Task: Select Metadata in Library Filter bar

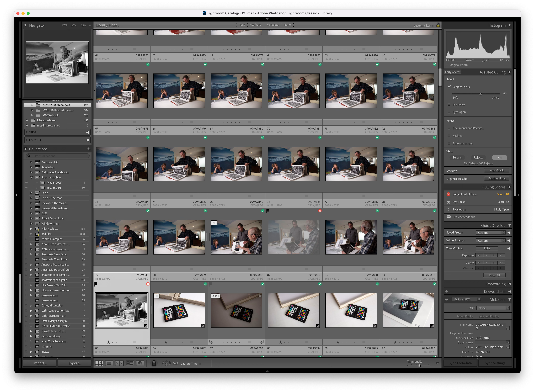Action: [x=272, y=25]
